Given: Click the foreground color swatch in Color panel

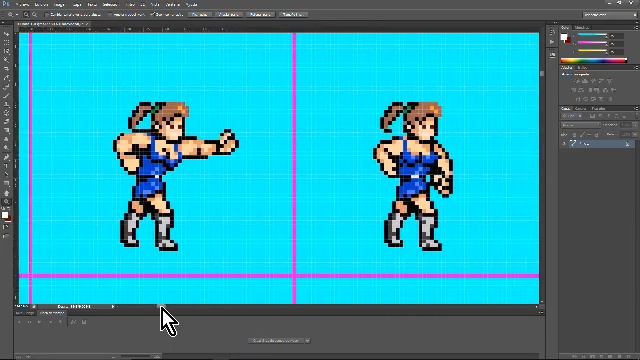Looking at the screenshot, I should pos(564,37).
